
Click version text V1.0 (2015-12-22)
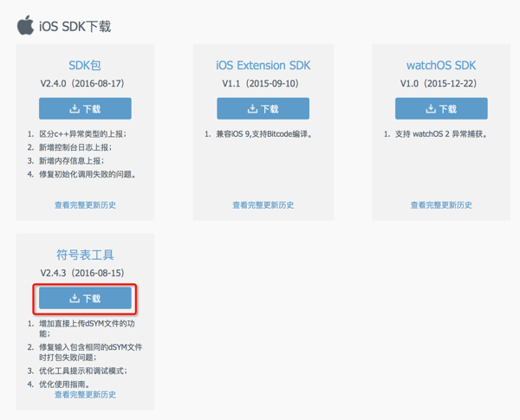[x=439, y=83]
